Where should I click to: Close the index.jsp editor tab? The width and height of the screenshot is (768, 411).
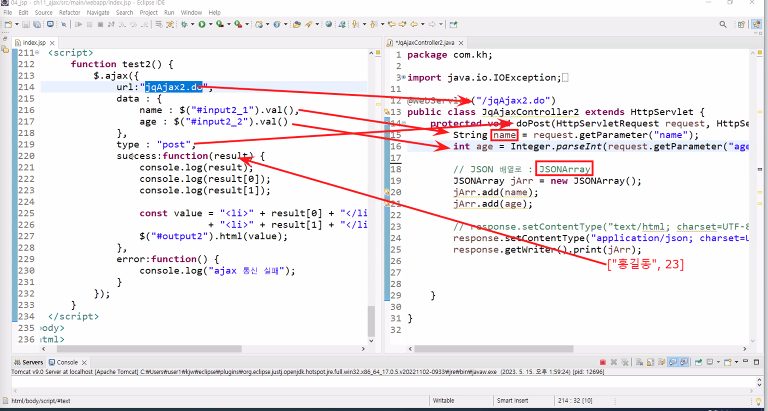[51, 43]
